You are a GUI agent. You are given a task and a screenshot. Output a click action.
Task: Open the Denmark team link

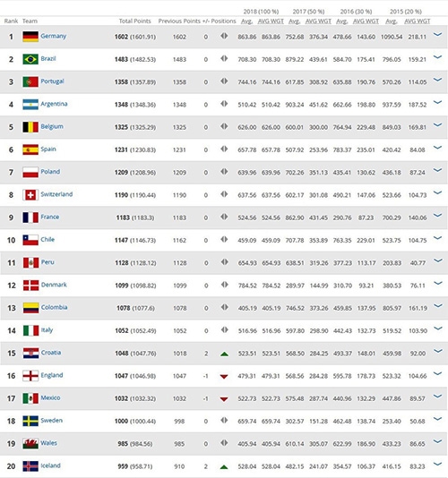click(x=54, y=285)
